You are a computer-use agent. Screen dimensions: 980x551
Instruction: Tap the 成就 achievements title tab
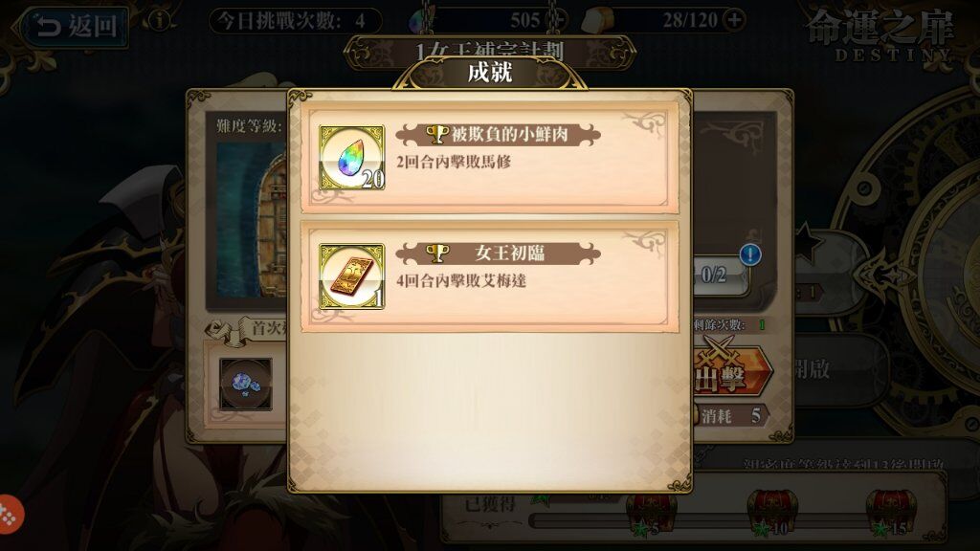point(490,73)
